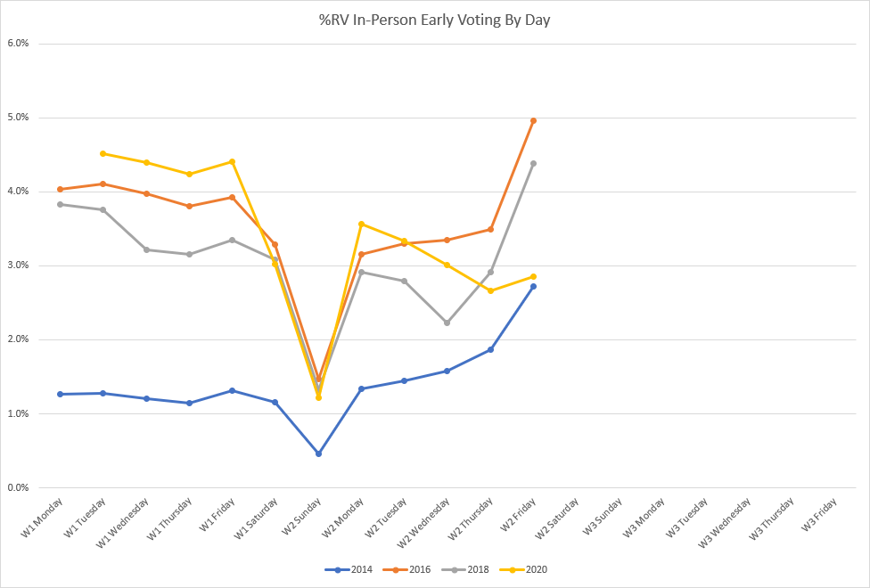The height and width of the screenshot is (588, 870).
Task: Click the 2018 W1 Monday data point
Action: pos(60,204)
